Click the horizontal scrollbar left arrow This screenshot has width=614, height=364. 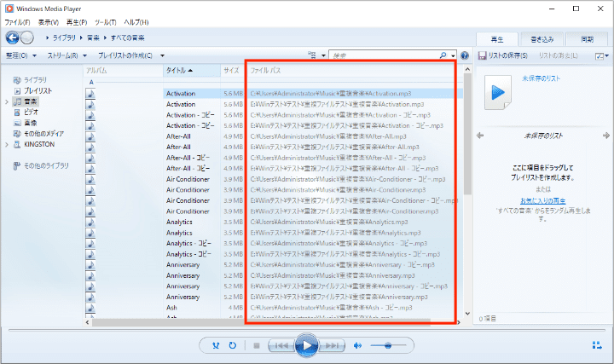[x=87, y=322]
